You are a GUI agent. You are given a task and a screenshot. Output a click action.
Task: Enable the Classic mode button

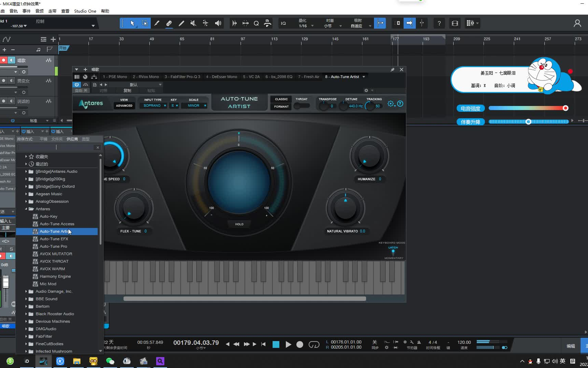point(281,99)
